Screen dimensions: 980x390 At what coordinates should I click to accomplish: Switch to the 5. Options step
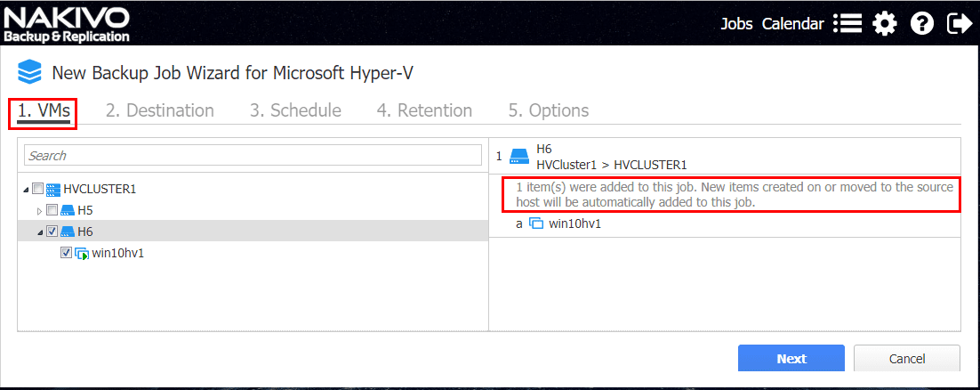coord(549,110)
